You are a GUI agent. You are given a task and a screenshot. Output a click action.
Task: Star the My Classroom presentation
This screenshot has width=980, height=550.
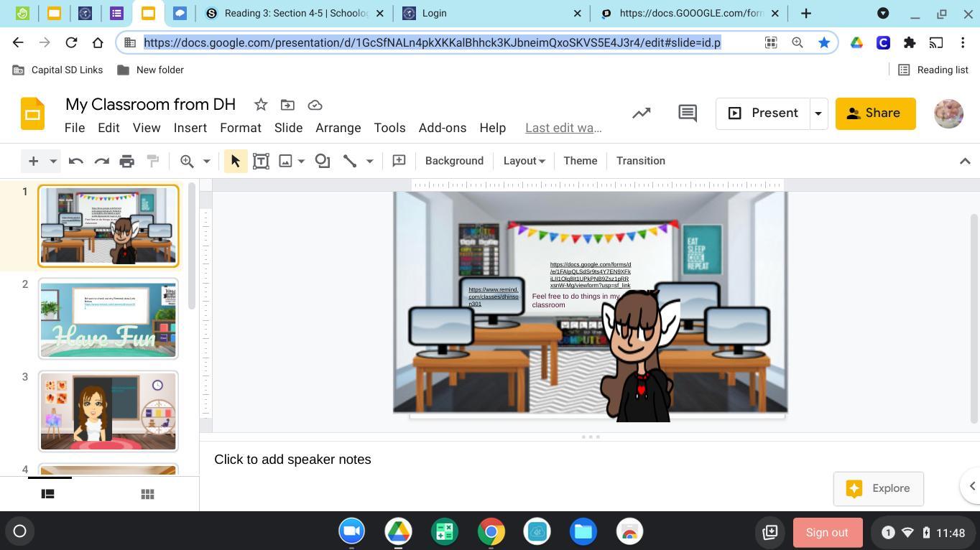pyautogui.click(x=261, y=105)
